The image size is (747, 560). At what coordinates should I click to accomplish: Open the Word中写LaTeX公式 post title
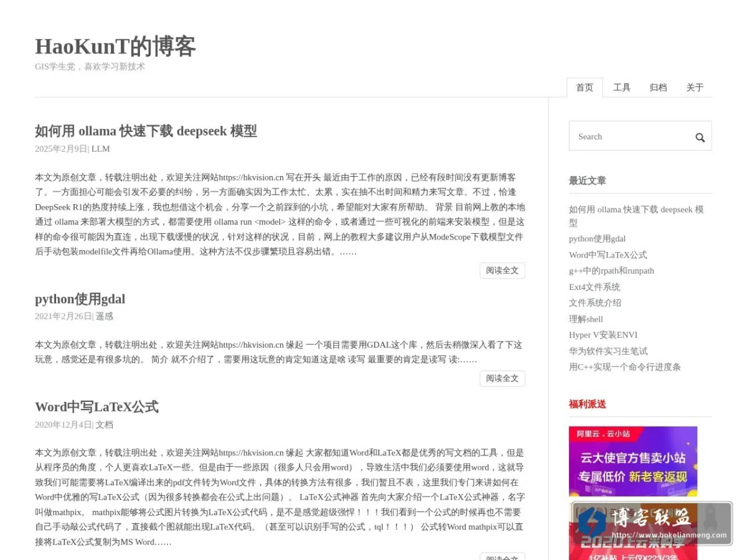coord(96,407)
